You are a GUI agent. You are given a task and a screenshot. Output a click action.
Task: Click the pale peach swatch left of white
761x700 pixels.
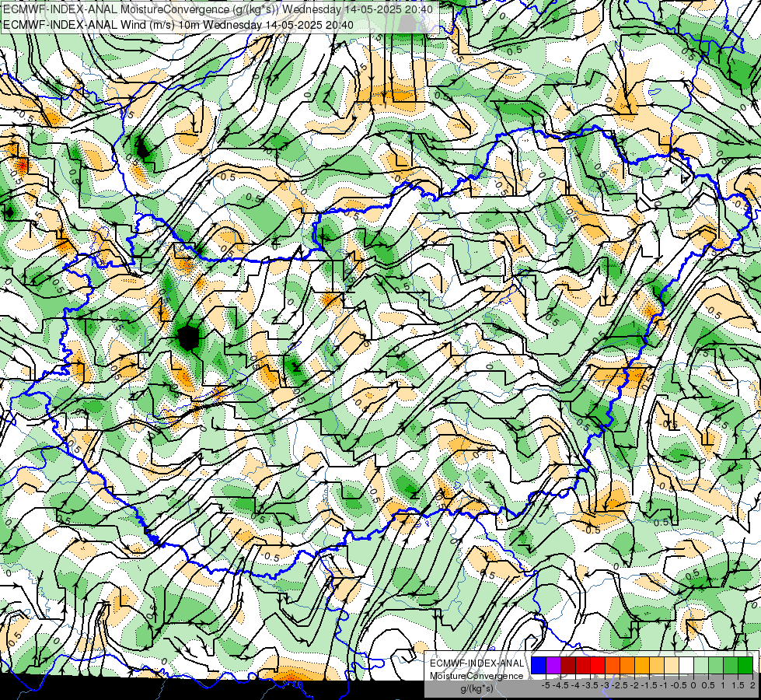672,665
